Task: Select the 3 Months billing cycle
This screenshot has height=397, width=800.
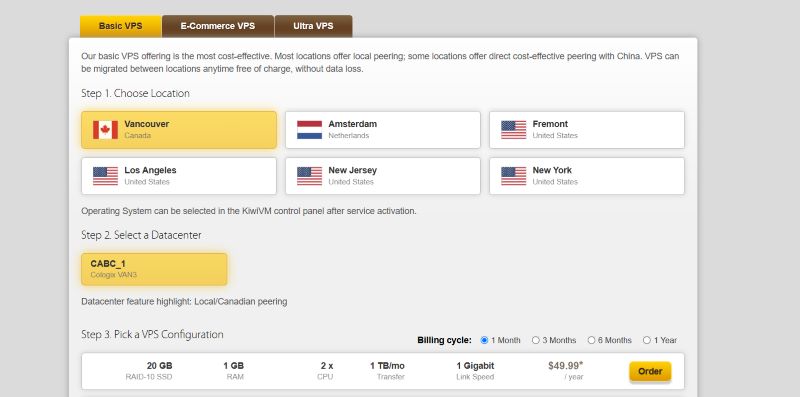Action: 535,340
